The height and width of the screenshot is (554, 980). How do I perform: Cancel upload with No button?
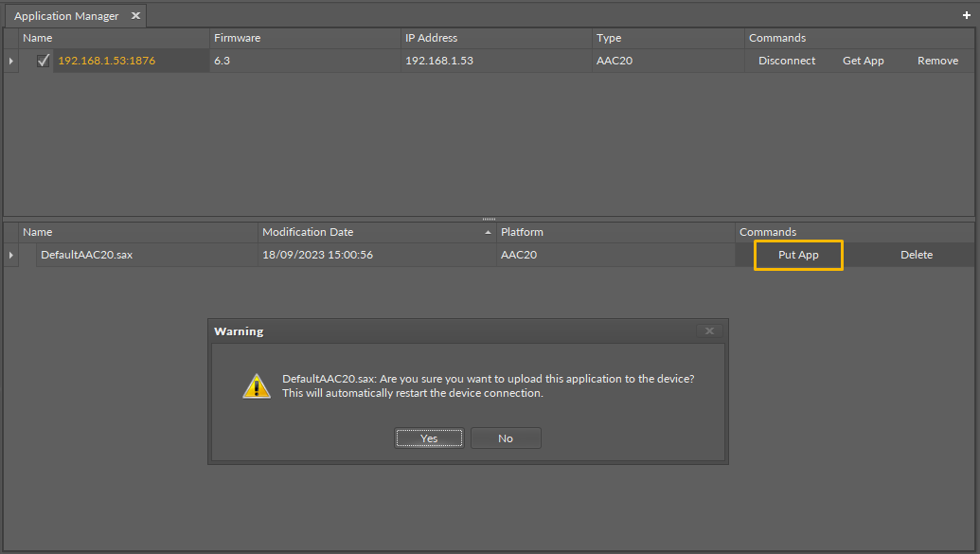coord(506,438)
